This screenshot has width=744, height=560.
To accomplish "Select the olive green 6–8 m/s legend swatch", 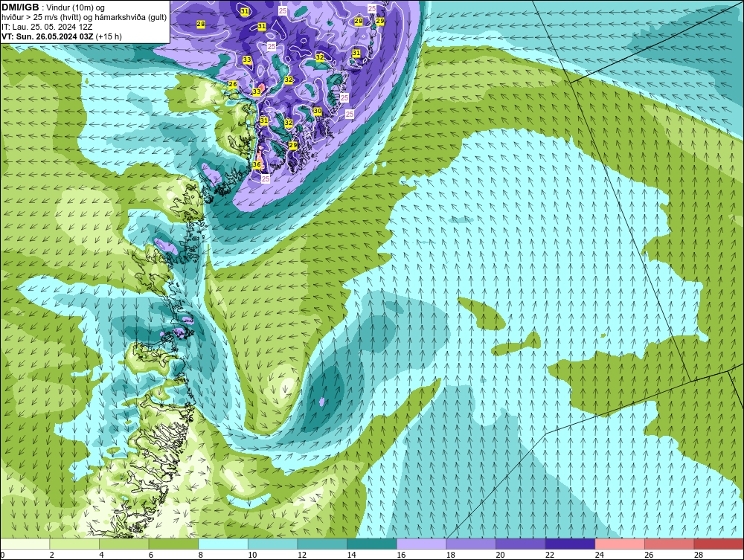I will coord(173,544).
